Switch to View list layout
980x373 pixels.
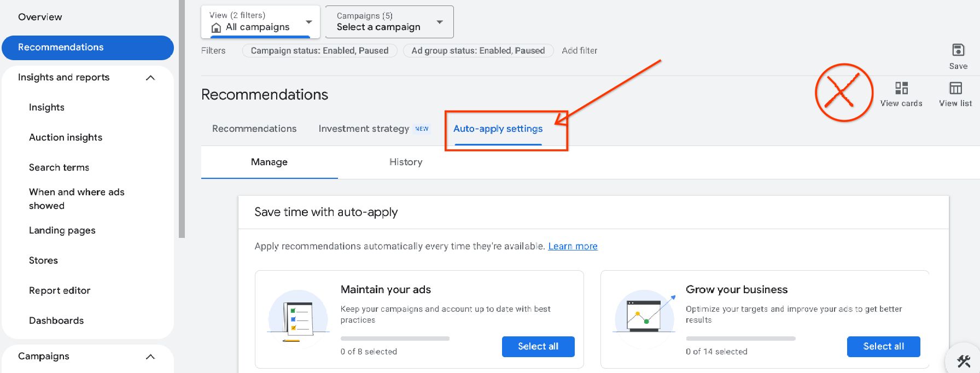click(x=955, y=89)
